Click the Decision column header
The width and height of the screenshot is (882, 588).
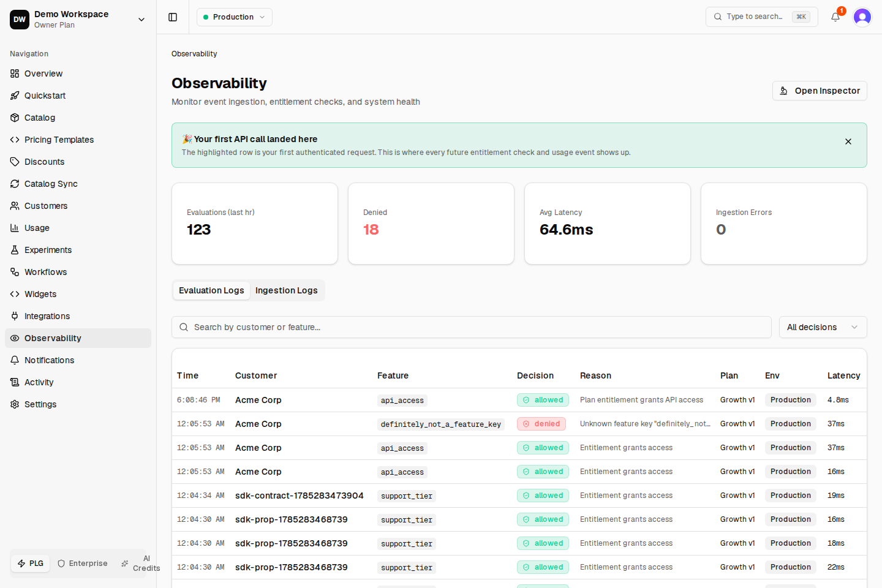pyautogui.click(x=535, y=375)
